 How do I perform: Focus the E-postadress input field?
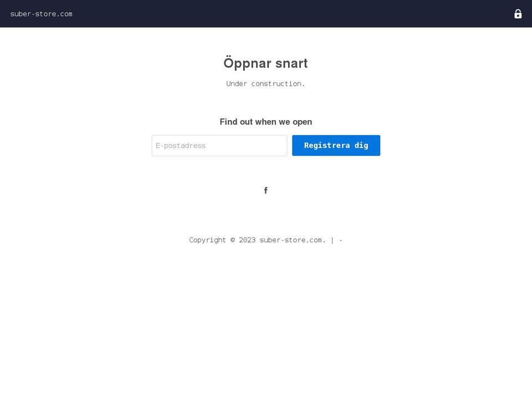pos(219,146)
